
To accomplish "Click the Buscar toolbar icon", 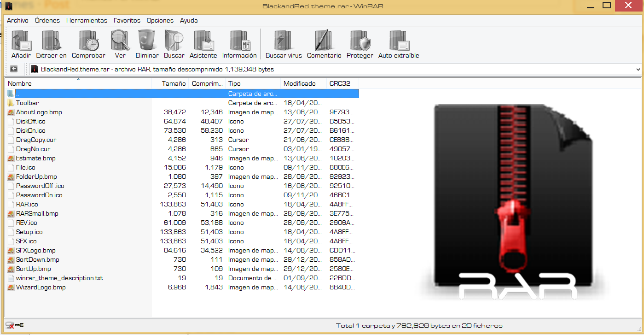I will pyautogui.click(x=174, y=41).
